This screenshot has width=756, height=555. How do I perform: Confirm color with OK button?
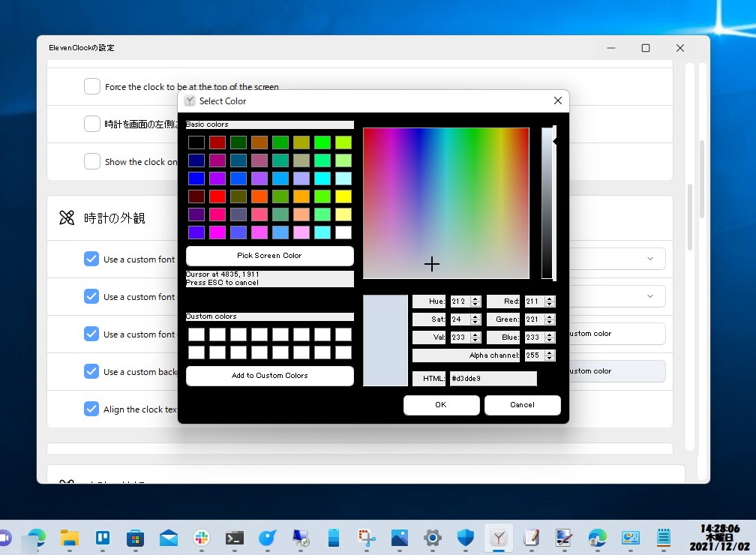pos(441,405)
